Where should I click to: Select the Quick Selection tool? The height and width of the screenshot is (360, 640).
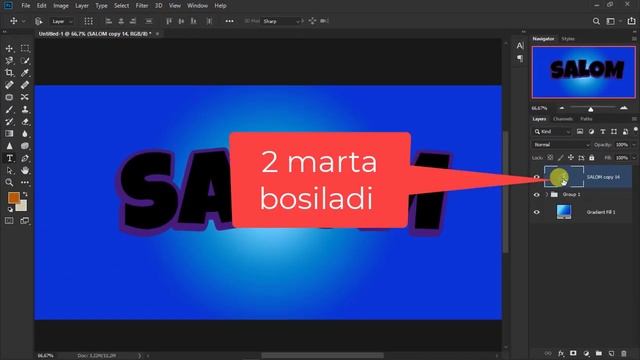pyautogui.click(x=25, y=61)
